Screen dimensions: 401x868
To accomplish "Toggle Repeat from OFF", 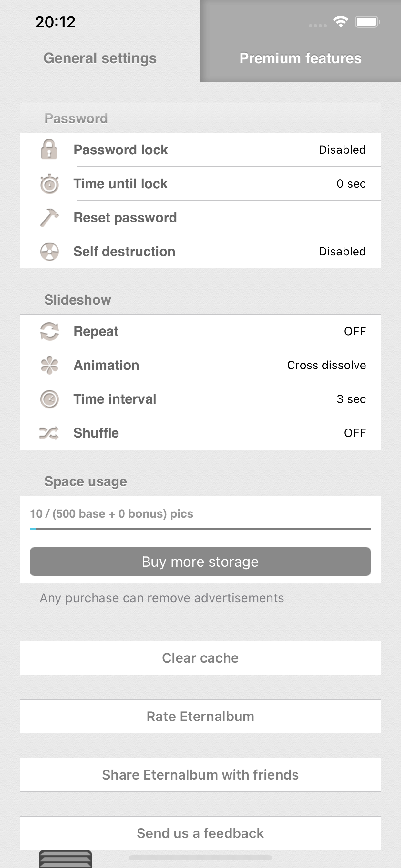I will pos(355,331).
